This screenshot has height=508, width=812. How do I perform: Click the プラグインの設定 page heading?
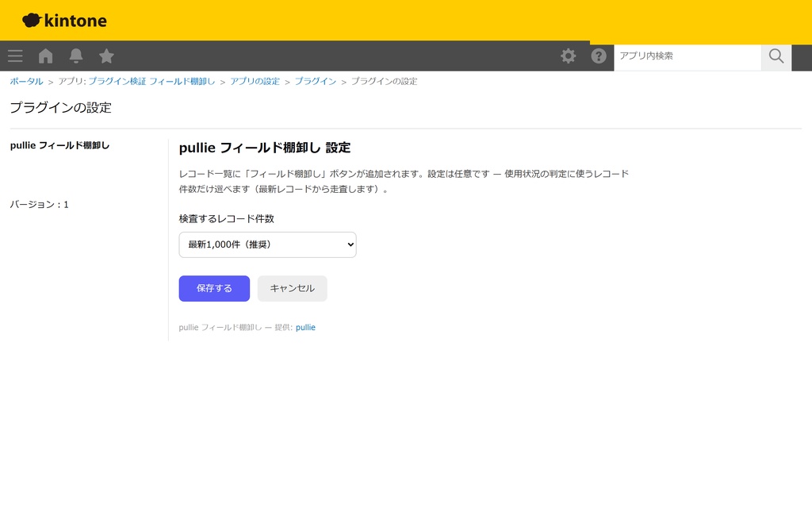point(61,107)
